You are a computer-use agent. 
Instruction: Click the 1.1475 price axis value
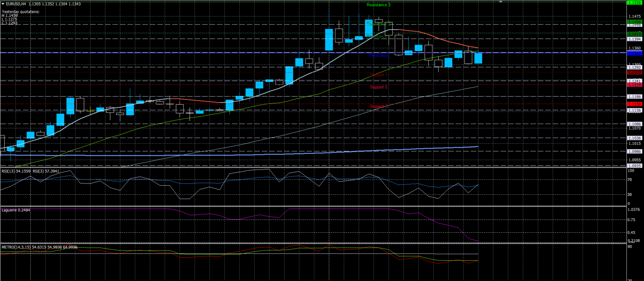tap(634, 17)
